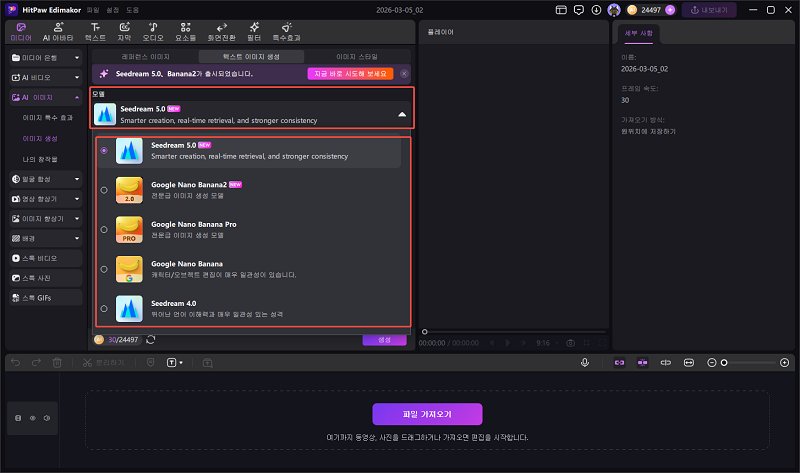
Task: Click the zoom in plus icon on timeline
Action: point(785,362)
